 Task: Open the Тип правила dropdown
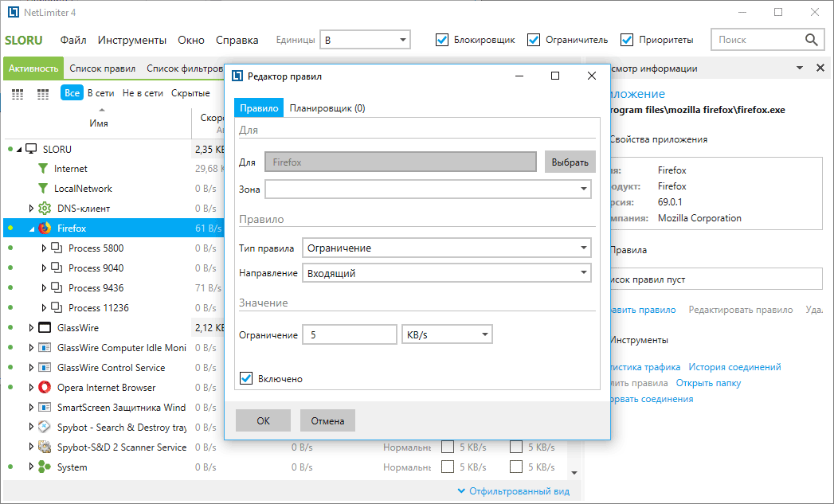coord(447,248)
